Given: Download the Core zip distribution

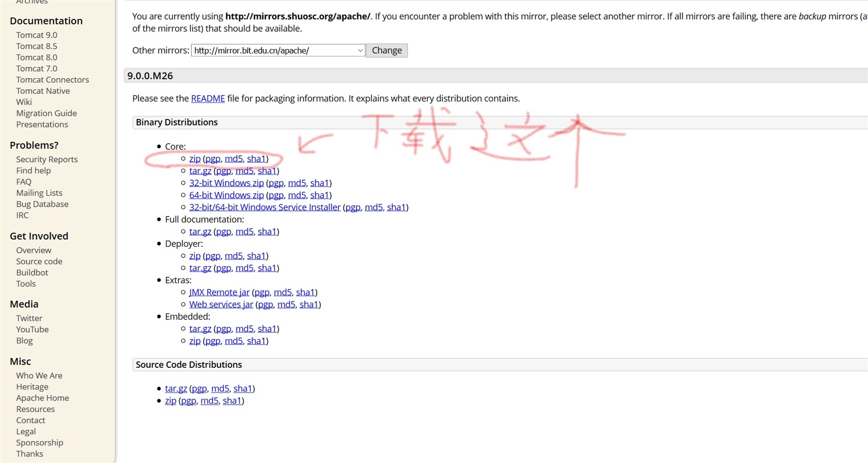Looking at the screenshot, I should tap(195, 159).
